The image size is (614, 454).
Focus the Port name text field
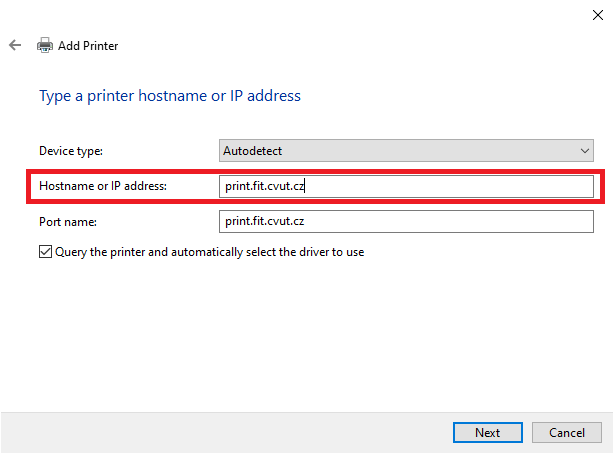click(x=406, y=221)
